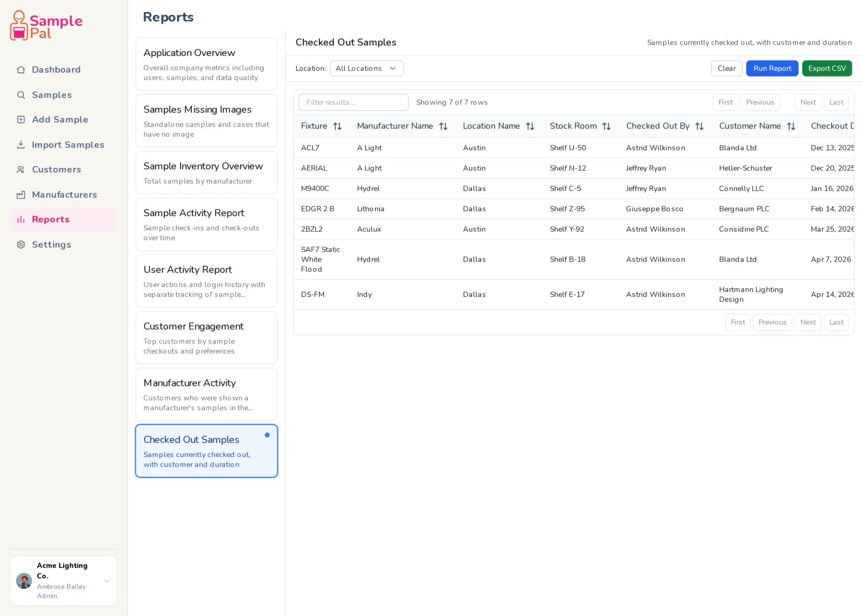Click the Dashboard home icon
The image size is (862, 616).
coord(21,70)
